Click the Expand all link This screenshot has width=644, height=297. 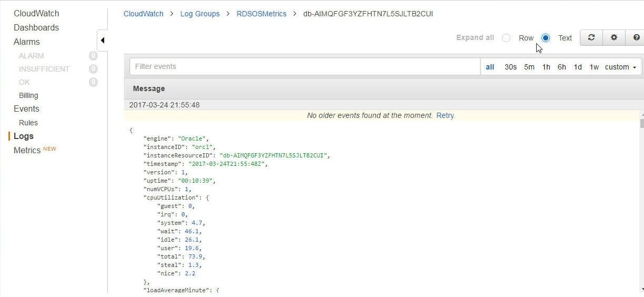[x=475, y=37]
